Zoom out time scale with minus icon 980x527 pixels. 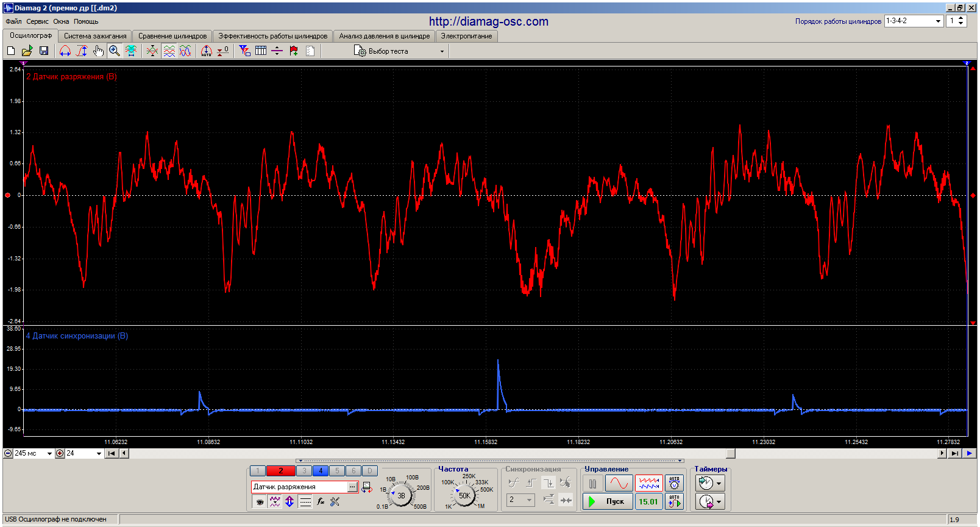tap(8, 453)
